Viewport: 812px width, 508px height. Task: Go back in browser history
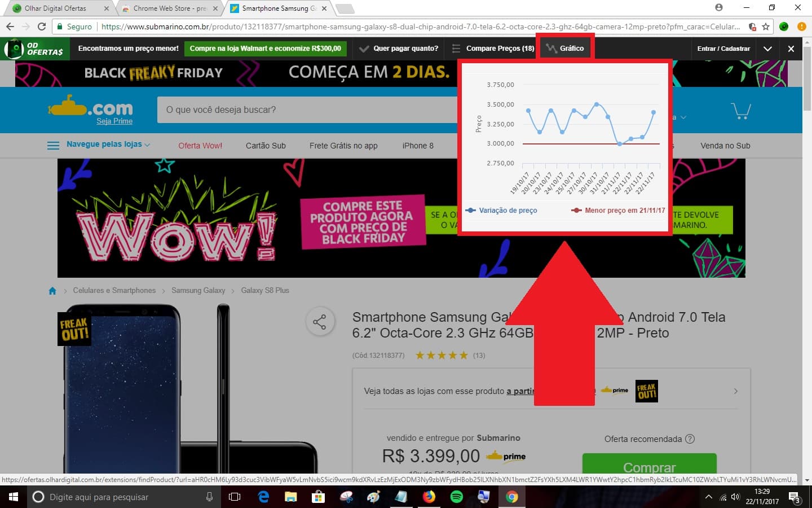coord(10,27)
